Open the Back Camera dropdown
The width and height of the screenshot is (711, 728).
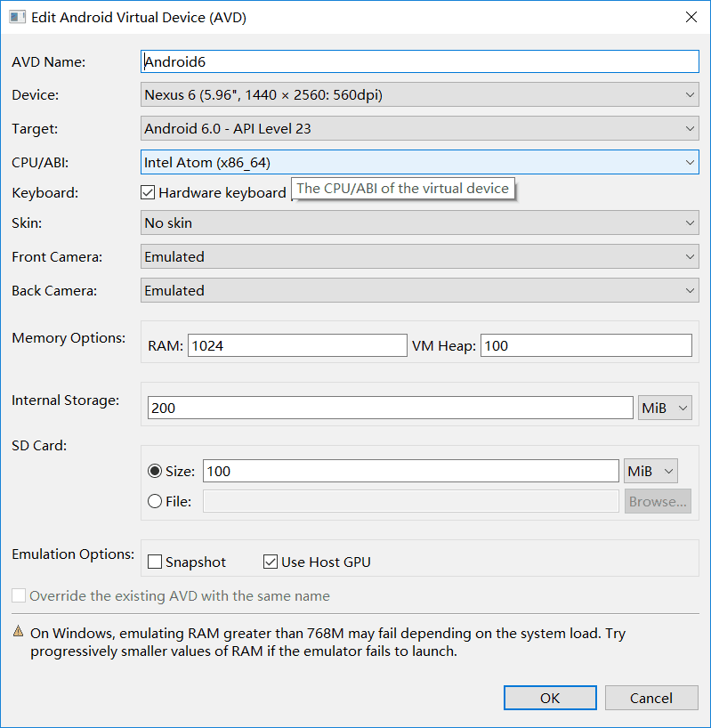(x=419, y=291)
